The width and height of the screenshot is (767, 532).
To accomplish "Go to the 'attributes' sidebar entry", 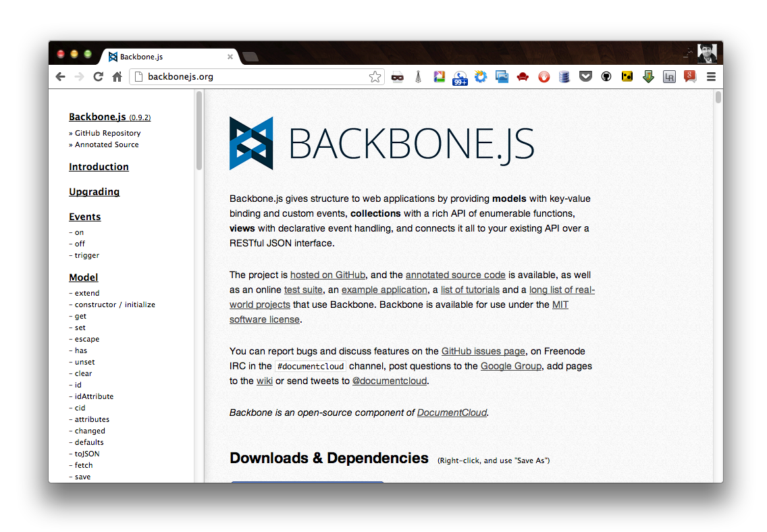I will pos(92,419).
